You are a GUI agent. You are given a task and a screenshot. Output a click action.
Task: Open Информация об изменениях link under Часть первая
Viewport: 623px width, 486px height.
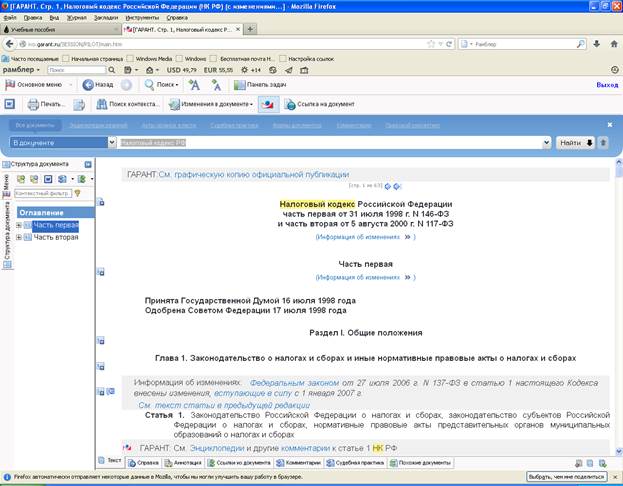[365, 277]
